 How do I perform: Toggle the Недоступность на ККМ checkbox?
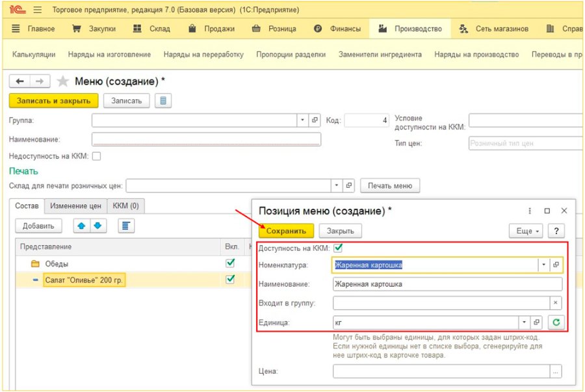(97, 156)
